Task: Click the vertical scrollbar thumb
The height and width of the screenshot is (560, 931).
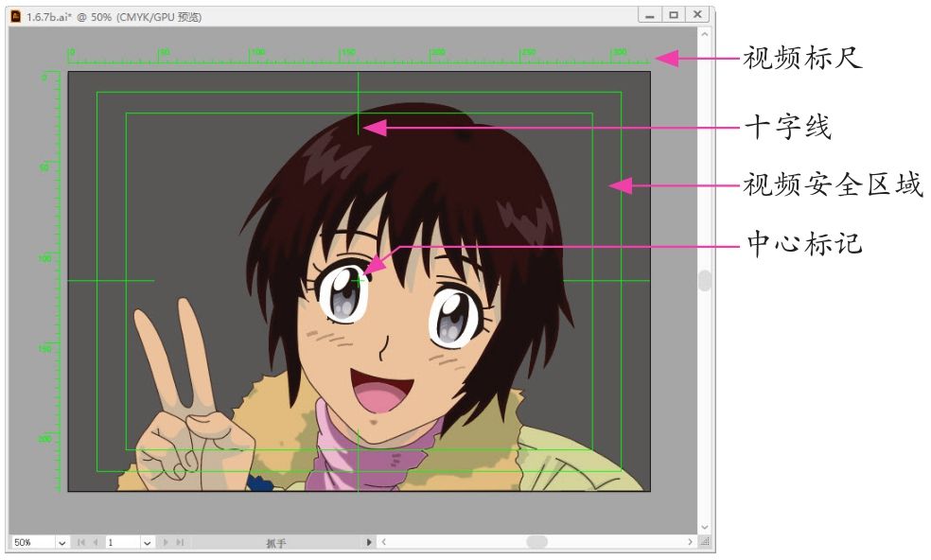Action: pyautogui.click(x=704, y=281)
